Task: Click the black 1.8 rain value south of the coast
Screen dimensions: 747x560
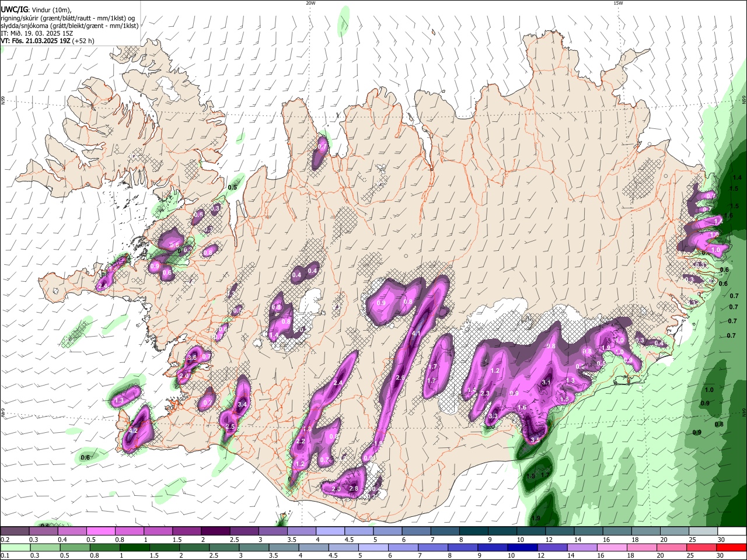Action: tap(530, 476)
